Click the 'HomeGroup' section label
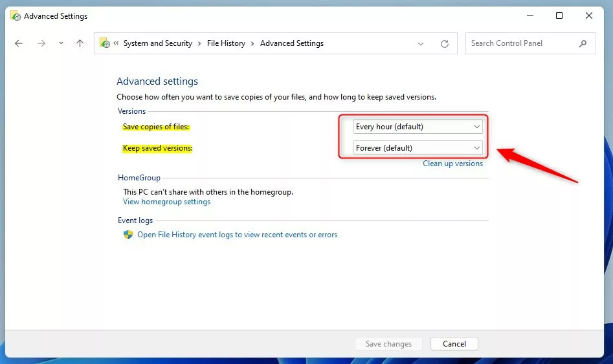613x364 pixels. [139, 178]
